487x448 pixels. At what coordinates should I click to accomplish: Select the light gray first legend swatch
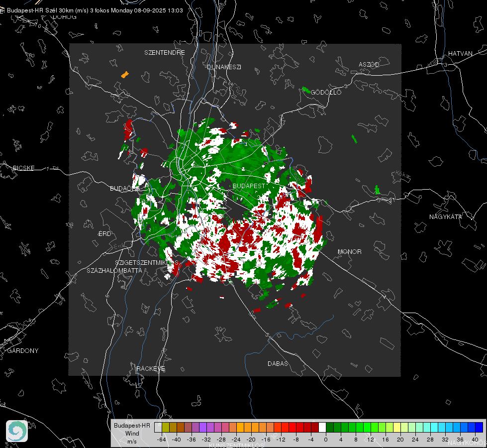tap(158, 427)
